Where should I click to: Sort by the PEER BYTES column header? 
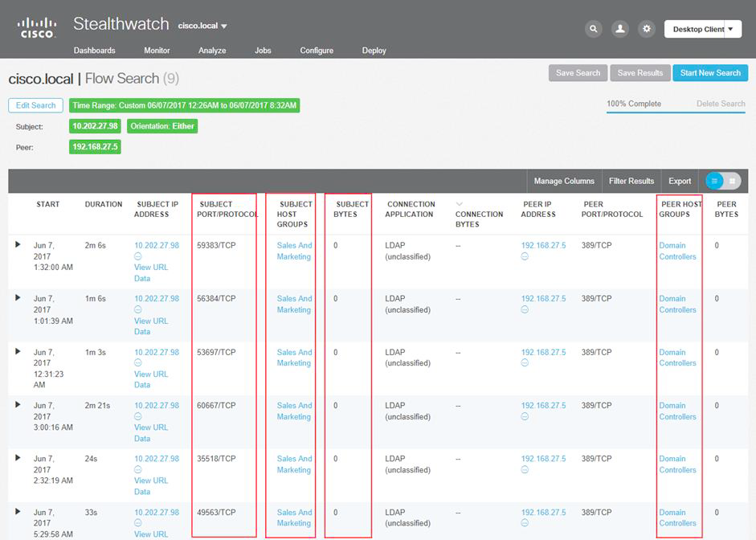726,209
